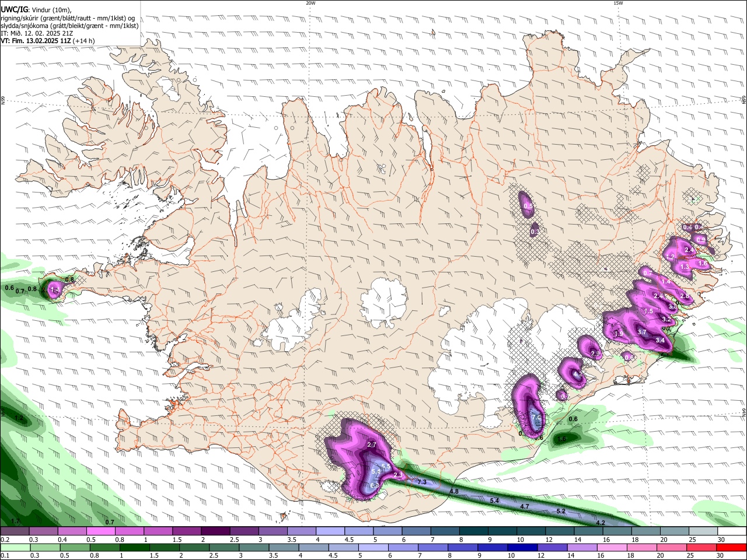Click the "20W" longitude label at top

pos(310,3)
